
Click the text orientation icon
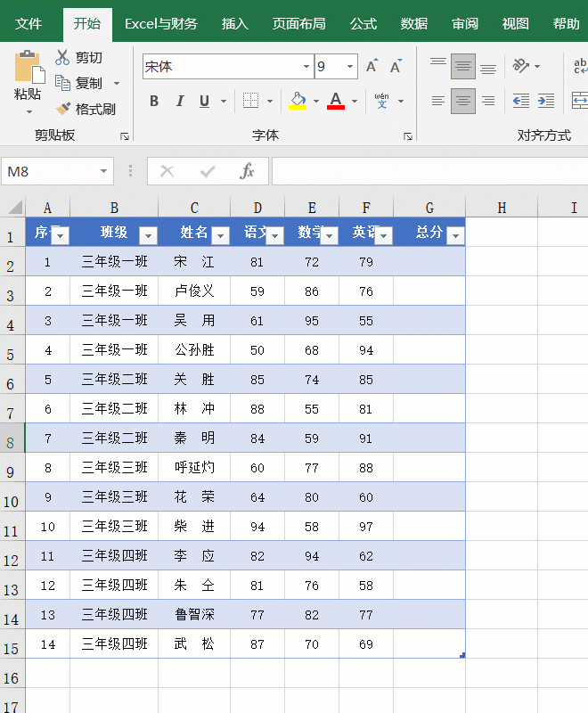521,66
